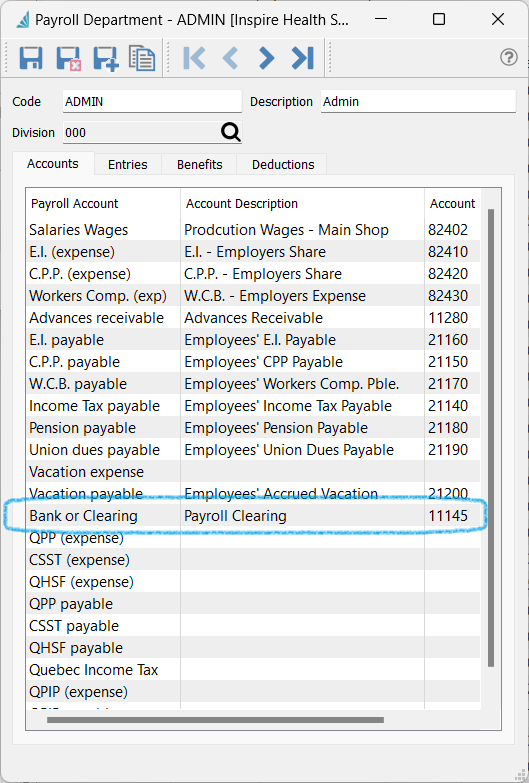Select the Bank or Clearing row
This screenshot has width=529, height=783.
pos(253,515)
